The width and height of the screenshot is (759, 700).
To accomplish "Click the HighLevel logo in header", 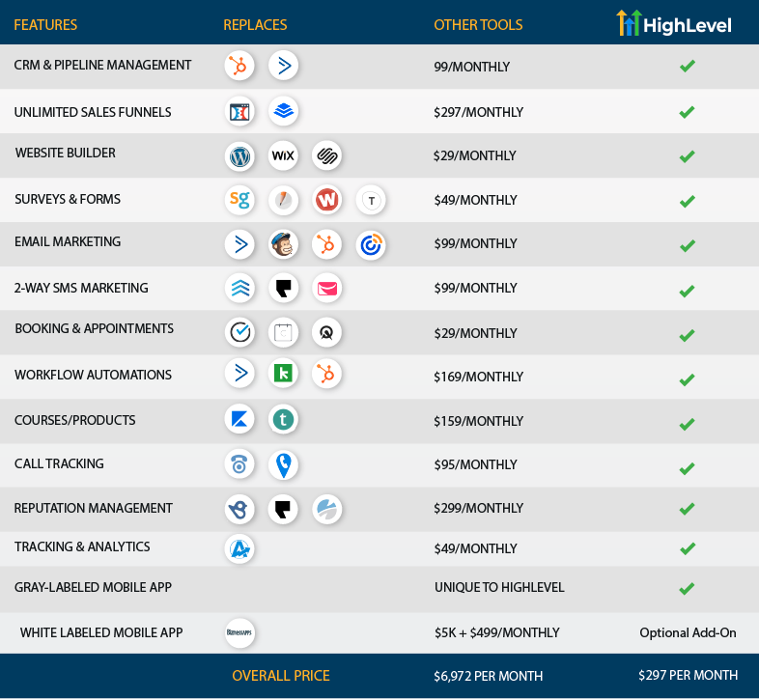I will [x=673, y=23].
